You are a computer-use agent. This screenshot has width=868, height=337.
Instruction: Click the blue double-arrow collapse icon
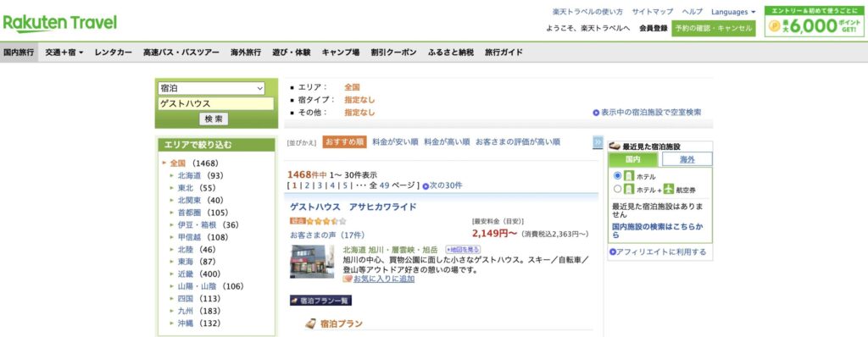click(598, 142)
